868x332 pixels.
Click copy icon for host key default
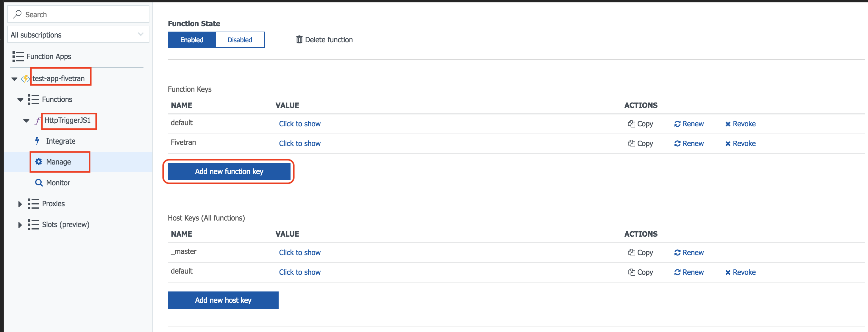coord(631,272)
